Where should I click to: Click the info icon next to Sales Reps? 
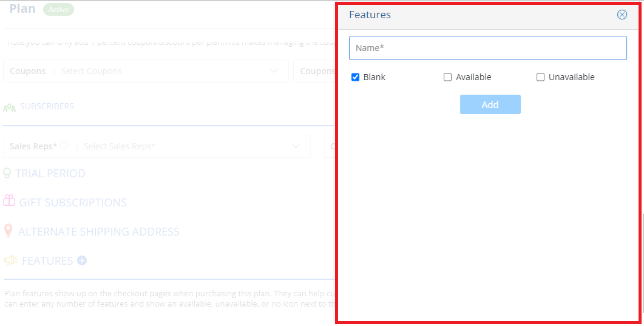pyautogui.click(x=64, y=145)
